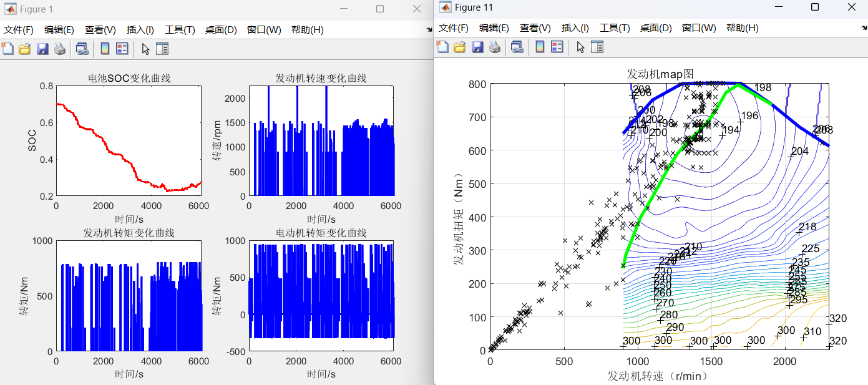868x385 pixels.
Task: Click the 发动机map图 plot title
Action: pyautogui.click(x=660, y=75)
